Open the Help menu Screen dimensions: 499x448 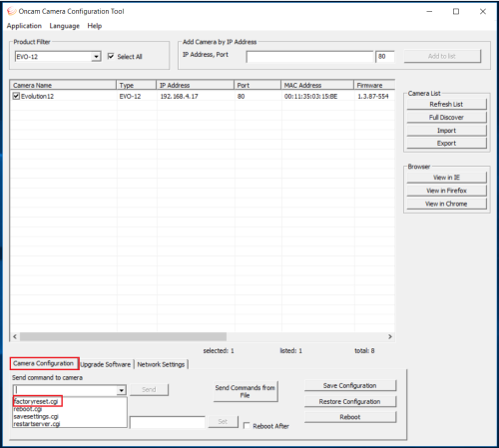coord(95,26)
